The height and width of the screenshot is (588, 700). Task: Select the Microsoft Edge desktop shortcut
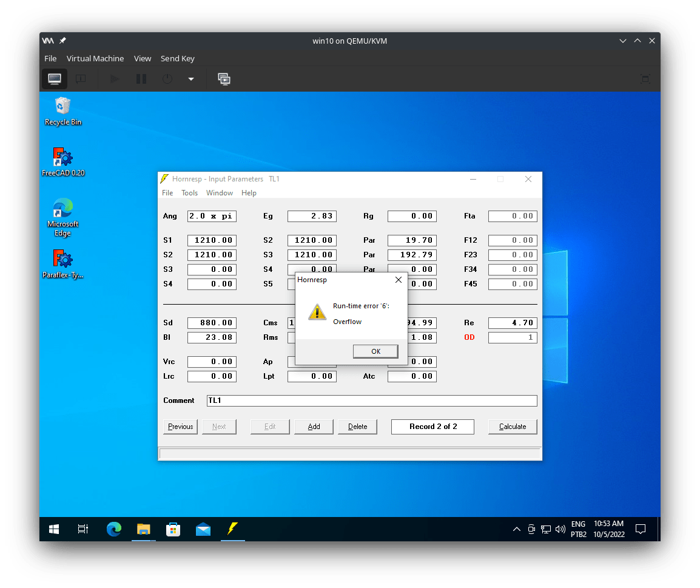(63, 217)
